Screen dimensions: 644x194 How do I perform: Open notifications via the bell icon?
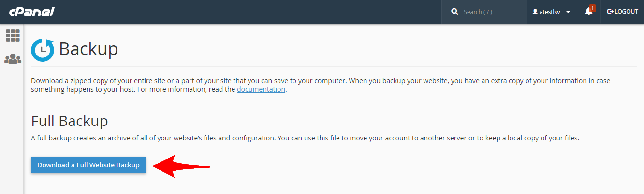[x=588, y=12]
